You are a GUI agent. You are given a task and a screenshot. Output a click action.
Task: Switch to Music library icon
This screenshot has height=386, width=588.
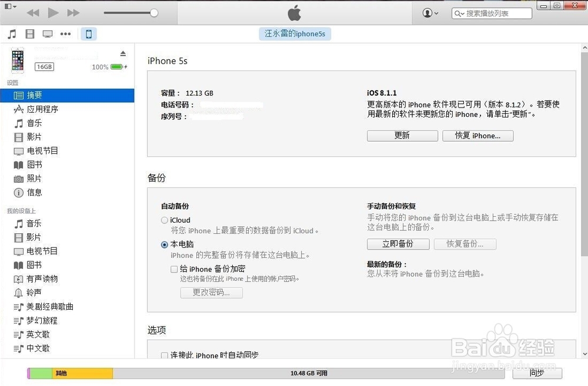(x=12, y=34)
